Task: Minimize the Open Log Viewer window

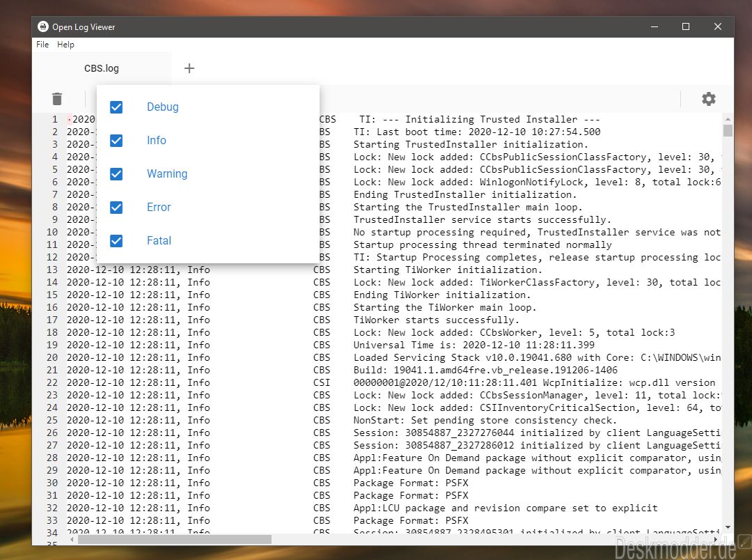Action: 654,27
